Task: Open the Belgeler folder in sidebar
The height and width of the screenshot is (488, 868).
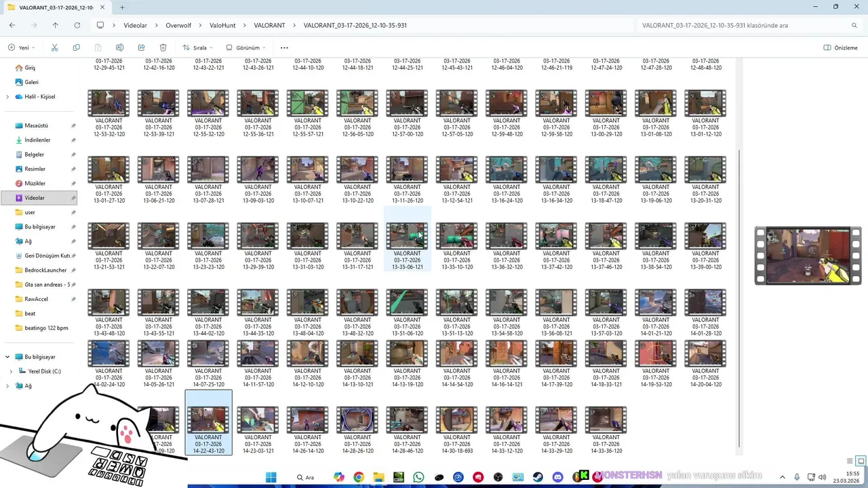Action: (x=34, y=155)
